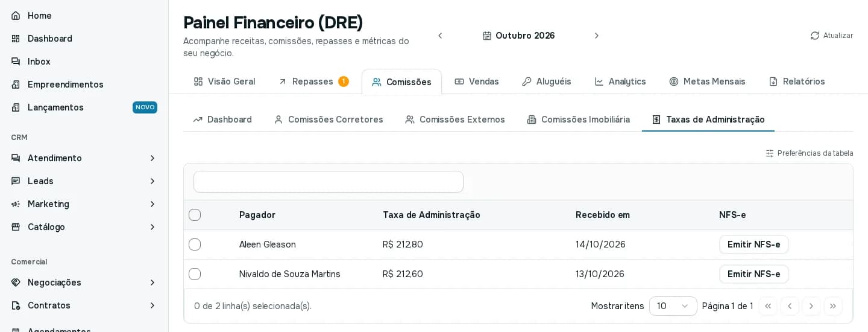Click the Outubro 2026 month picker

coord(518,36)
